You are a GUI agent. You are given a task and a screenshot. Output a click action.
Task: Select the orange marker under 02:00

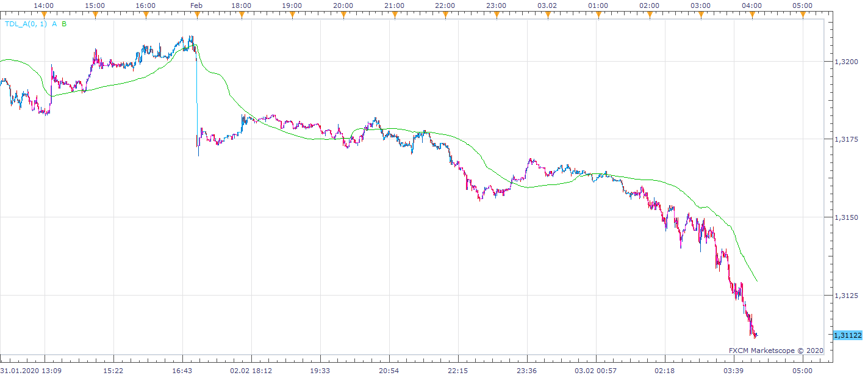point(650,14)
